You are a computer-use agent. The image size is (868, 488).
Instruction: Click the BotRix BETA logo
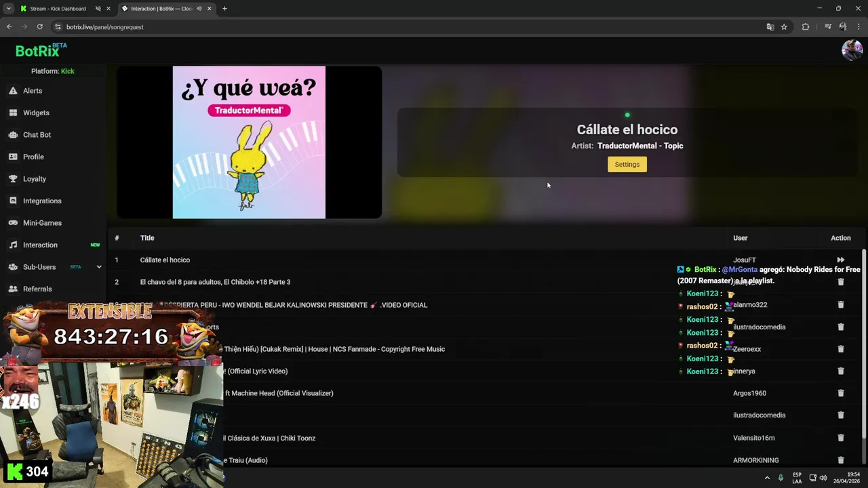tap(41, 50)
